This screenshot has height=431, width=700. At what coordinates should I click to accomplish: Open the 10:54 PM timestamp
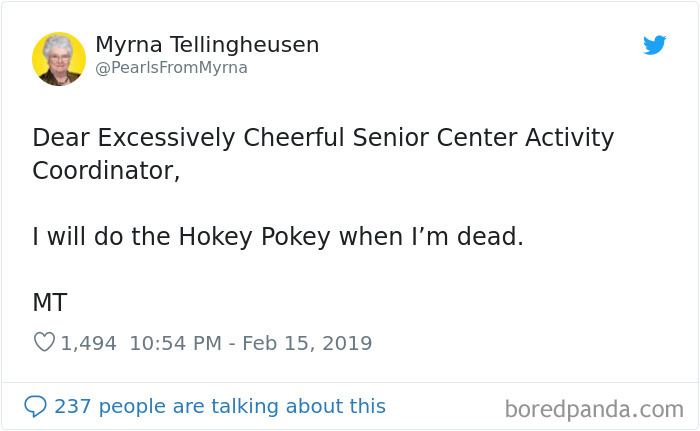[x=174, y=343]
